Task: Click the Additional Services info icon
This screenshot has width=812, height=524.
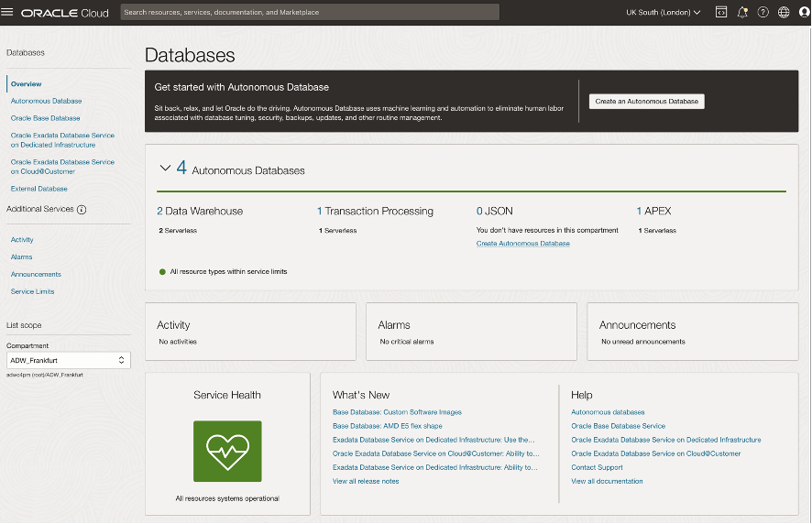Action: pos(82,210)
